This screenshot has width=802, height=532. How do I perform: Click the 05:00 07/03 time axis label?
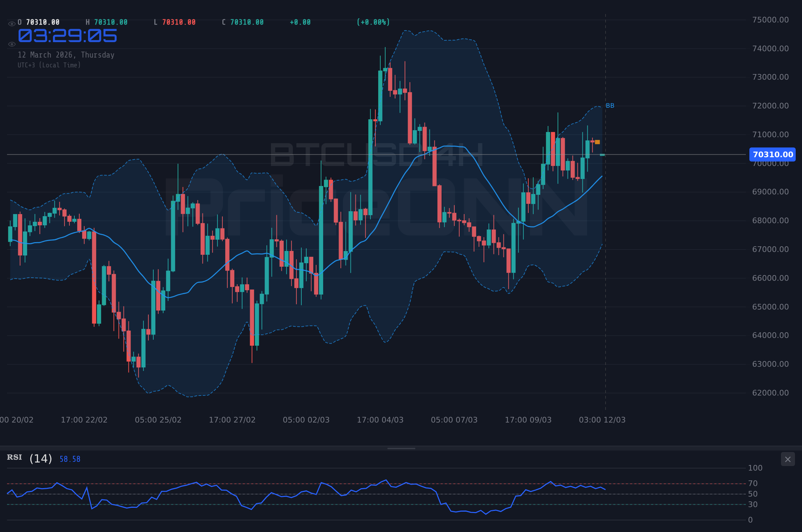point(454,420)
